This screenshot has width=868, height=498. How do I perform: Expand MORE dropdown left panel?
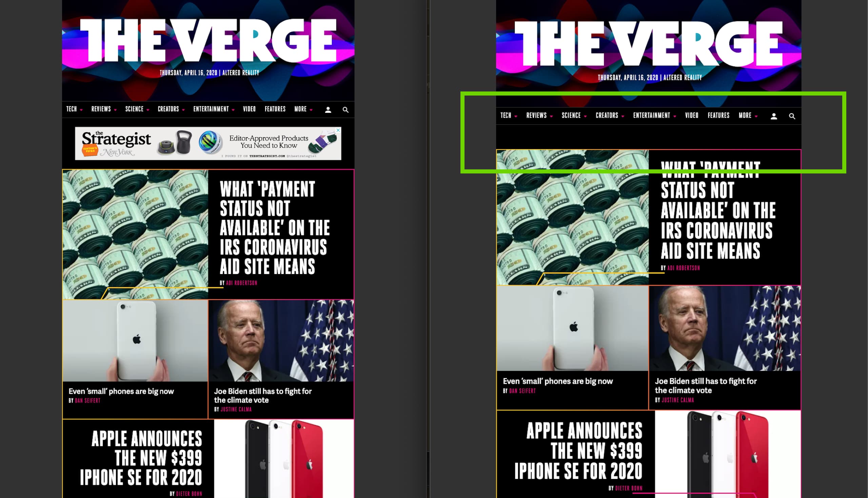(x=303, y=109)
